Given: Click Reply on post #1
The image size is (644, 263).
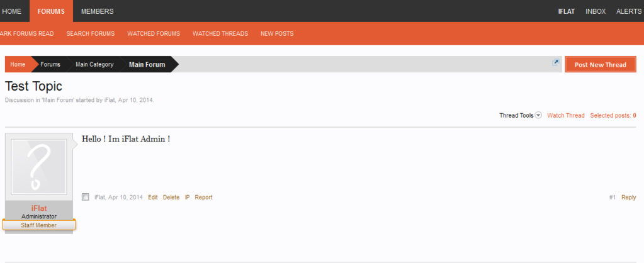Looking at the screenshot, I should click(x=628, y=198).
